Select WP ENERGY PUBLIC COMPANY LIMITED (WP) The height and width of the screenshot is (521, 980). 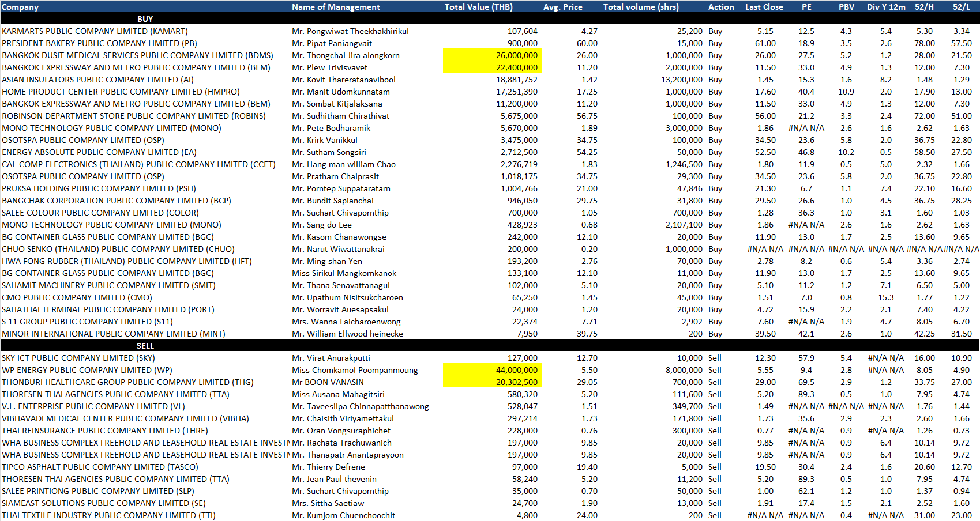[87, 370]
